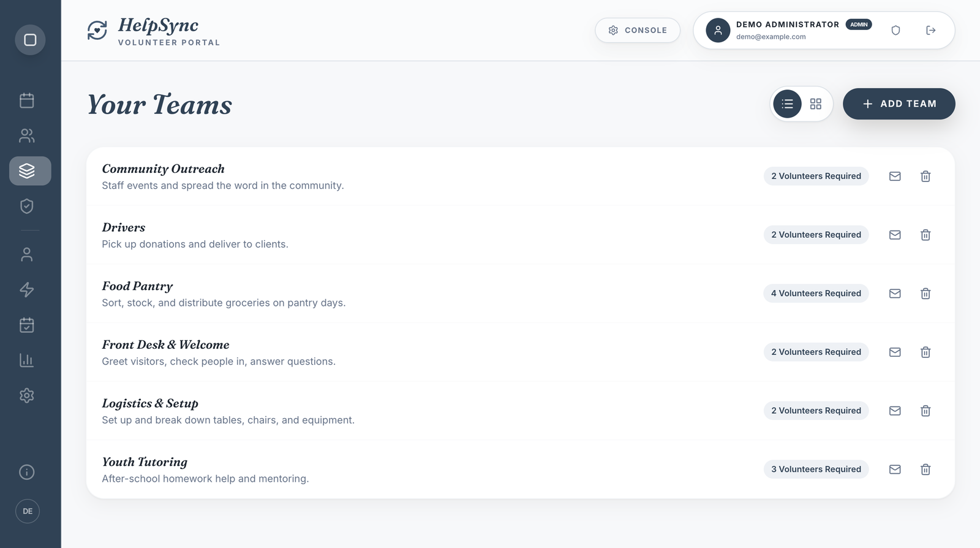
Task: Delete the Logistics & Setup team
Action: pyautogui.click(x=925, y=411)
